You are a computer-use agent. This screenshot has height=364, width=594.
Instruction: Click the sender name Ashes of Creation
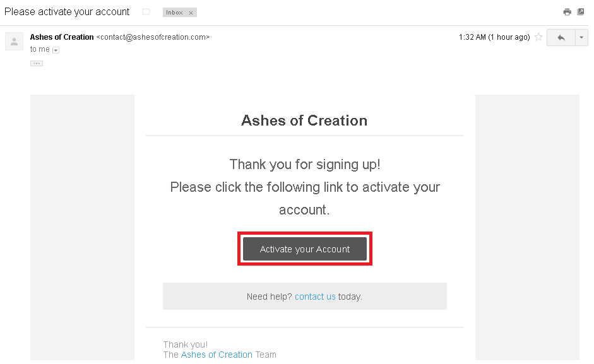(62, 37)
